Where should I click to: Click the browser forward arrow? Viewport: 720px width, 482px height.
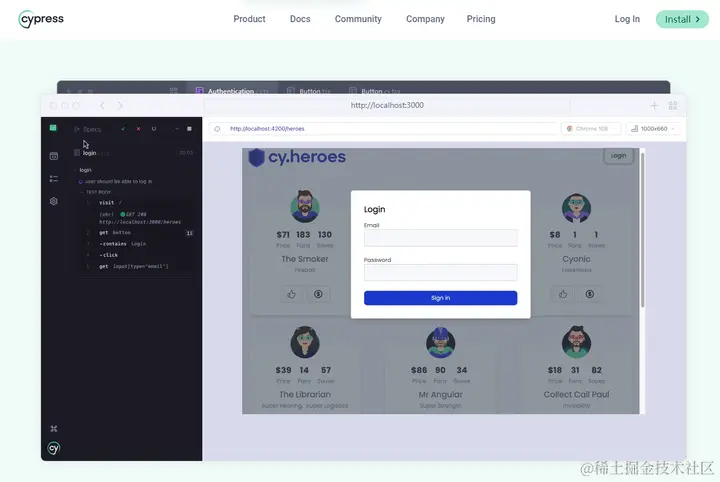(120, 106)
